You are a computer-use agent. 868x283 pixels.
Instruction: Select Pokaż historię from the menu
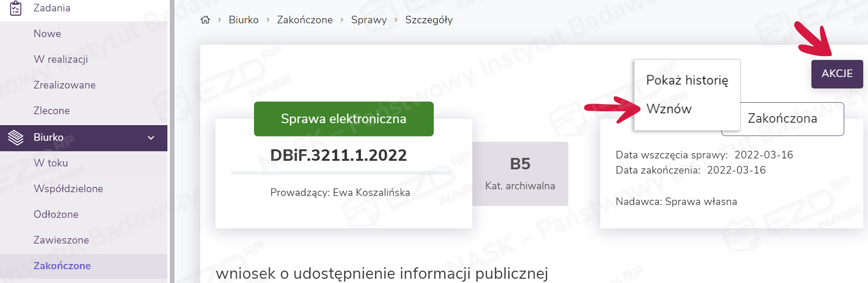point(687,80)
